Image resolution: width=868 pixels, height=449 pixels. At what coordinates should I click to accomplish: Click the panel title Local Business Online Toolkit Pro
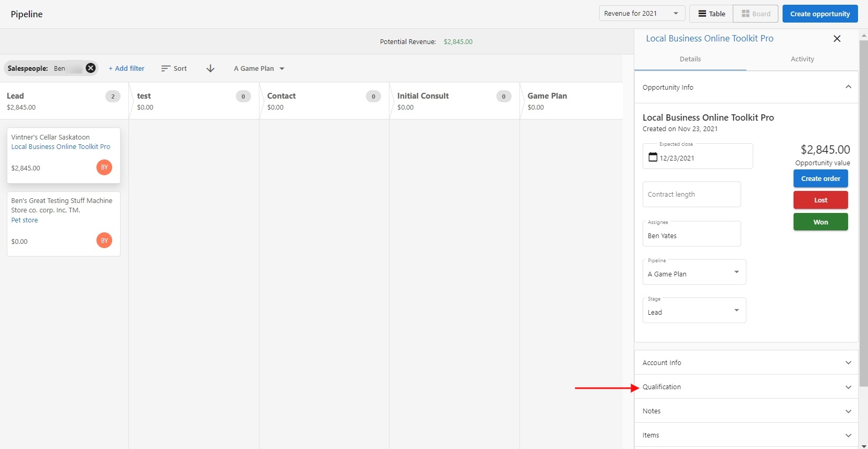coord(710,38)
